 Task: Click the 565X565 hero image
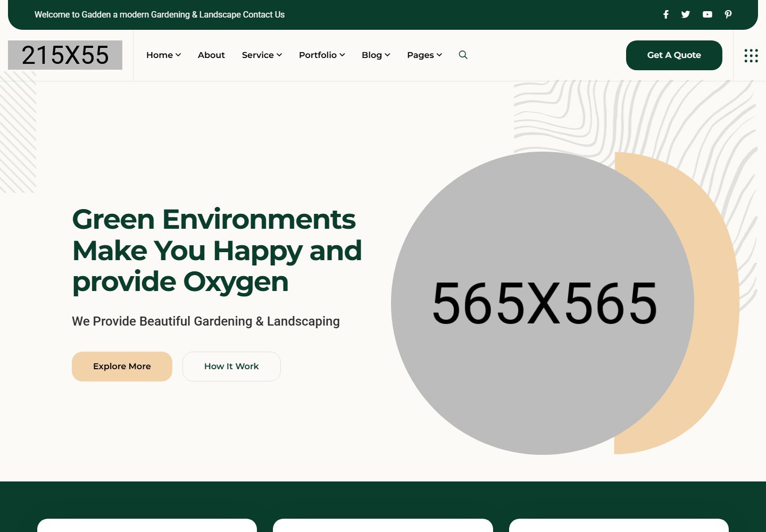coord(543,303)
